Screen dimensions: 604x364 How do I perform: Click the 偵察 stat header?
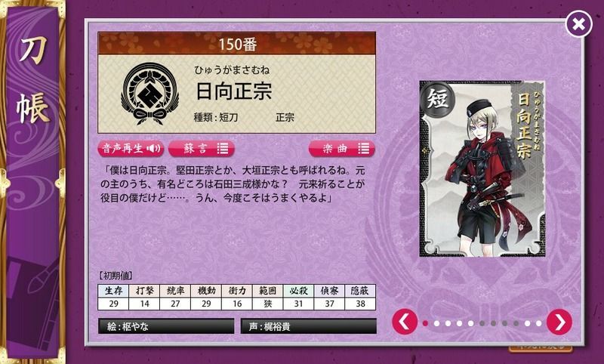(x=329, y=291)
